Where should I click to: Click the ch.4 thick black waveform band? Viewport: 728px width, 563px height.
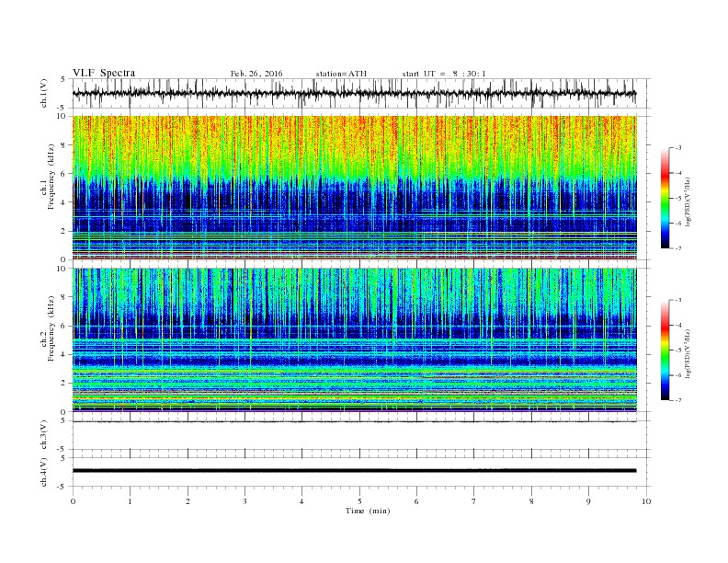click(354, 471)
